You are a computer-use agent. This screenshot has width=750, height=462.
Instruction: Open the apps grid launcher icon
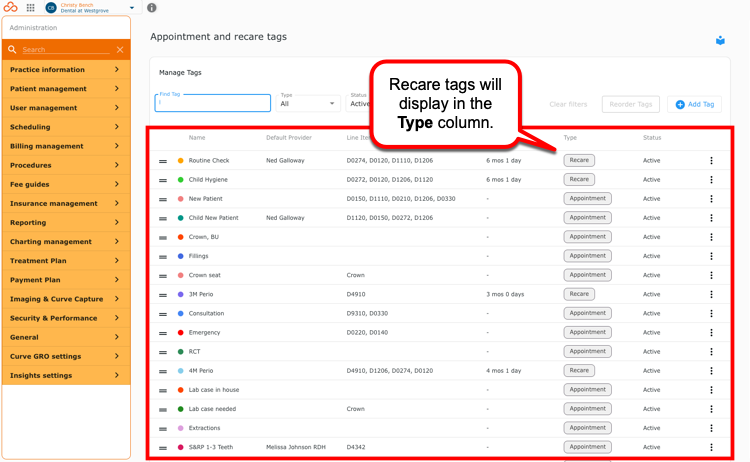(31, 8)
